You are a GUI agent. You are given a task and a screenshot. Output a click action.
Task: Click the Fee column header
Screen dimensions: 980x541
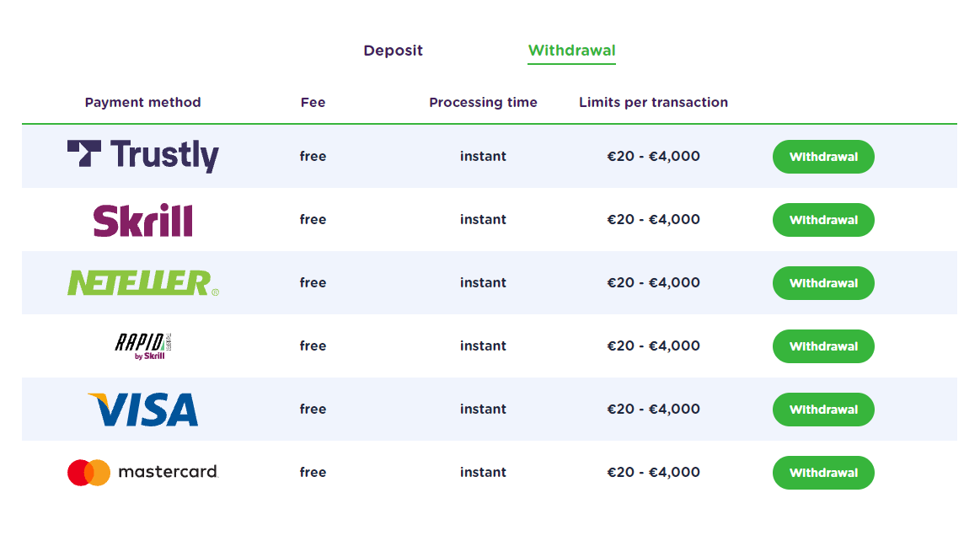(x=313, y=103)
